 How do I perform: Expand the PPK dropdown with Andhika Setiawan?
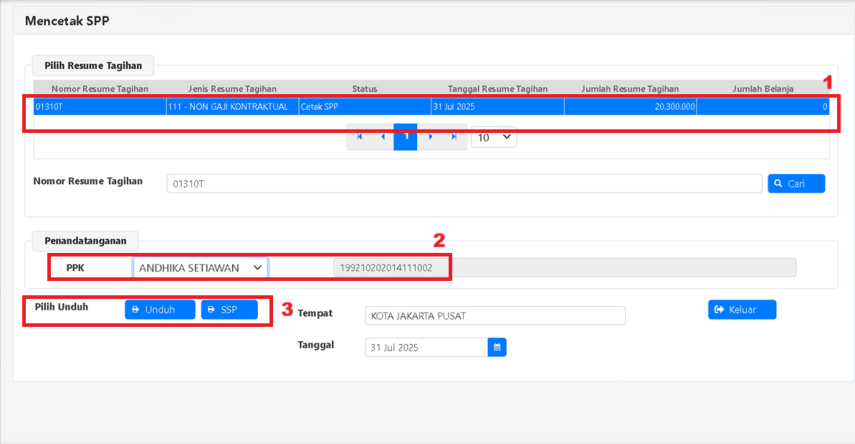(x=200, y=268)
